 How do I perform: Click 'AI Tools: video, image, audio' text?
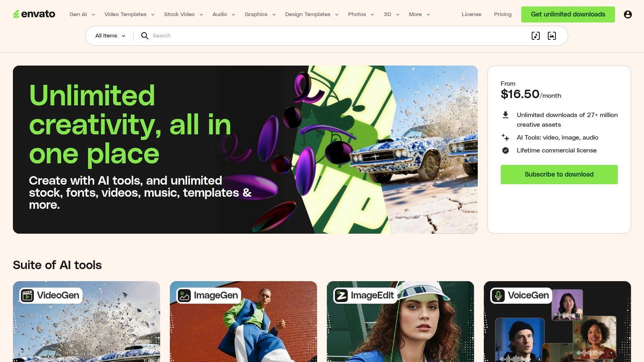[557, 138]
